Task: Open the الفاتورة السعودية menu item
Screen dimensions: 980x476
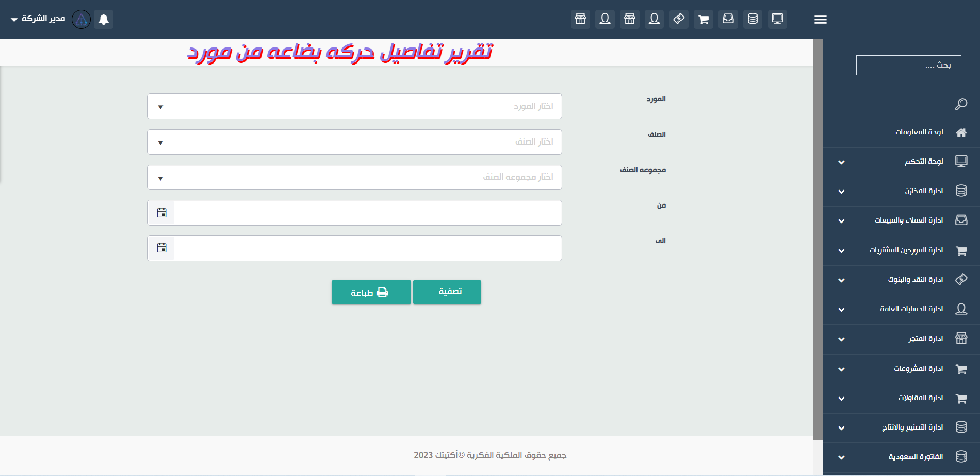Action: coord(902,457)
